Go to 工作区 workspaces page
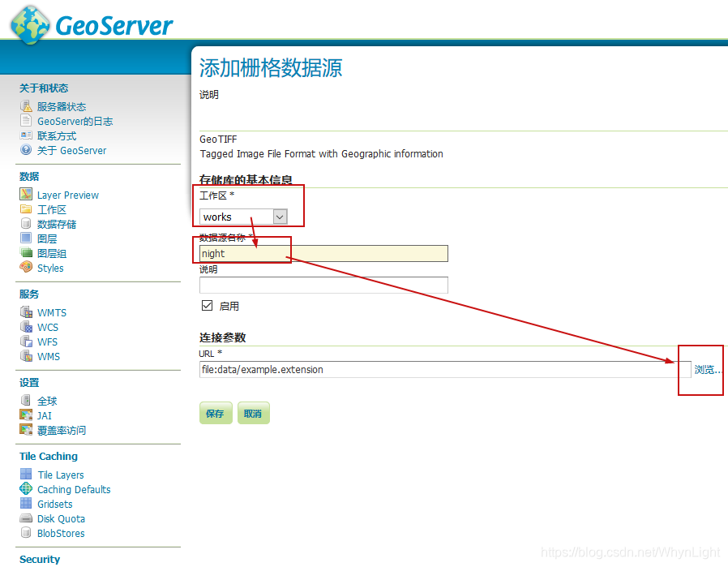Screen dimensions: 728x567 pos(52,210)
